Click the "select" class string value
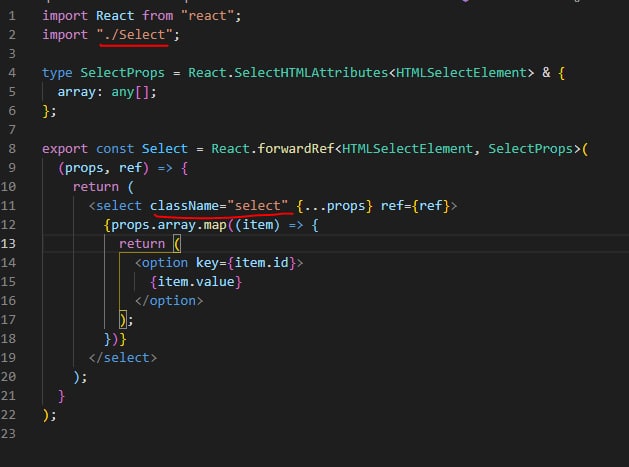This screenshot has height=467, width=629. coord(258,206)
